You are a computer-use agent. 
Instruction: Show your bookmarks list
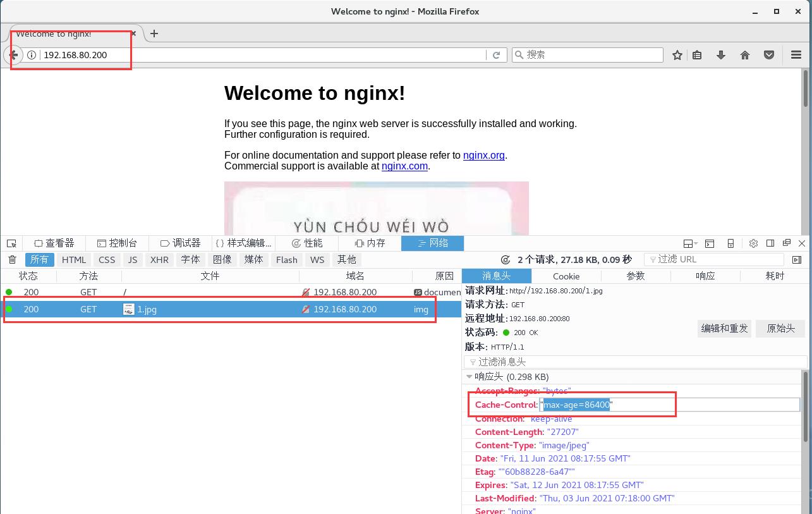(x=697, y=55)
